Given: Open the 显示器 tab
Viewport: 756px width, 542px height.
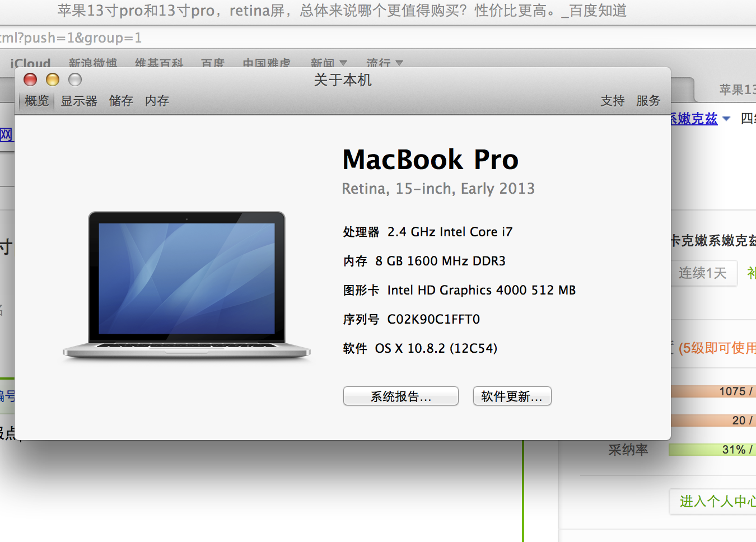Looking at the screenshot, I should (79, 101).
